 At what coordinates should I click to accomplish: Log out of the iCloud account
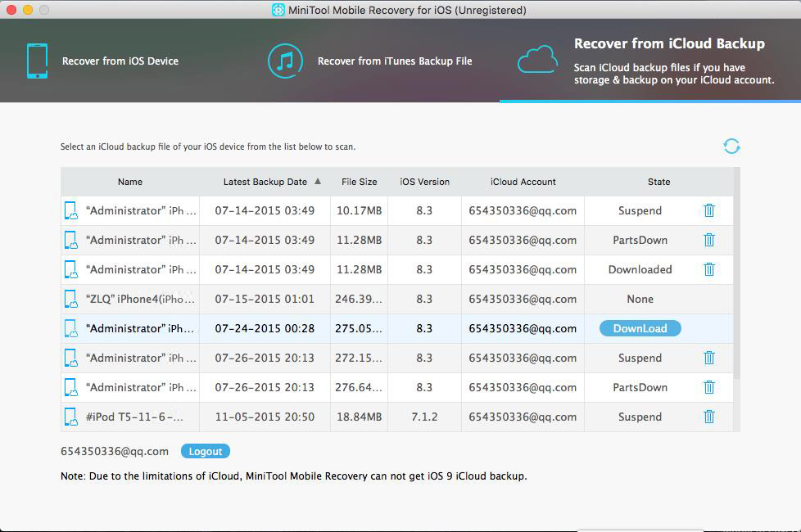click(x=206, y=451)
